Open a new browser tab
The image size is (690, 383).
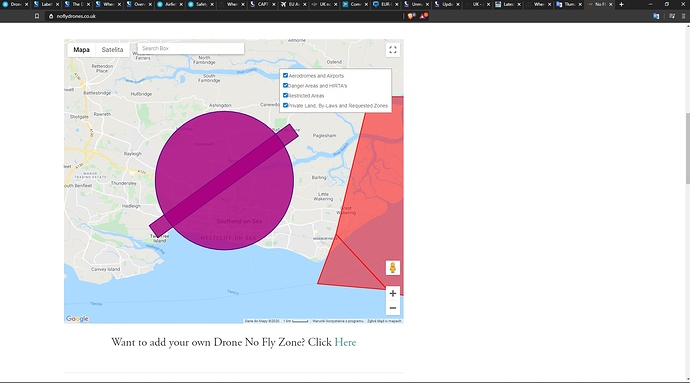pos(621,4)
